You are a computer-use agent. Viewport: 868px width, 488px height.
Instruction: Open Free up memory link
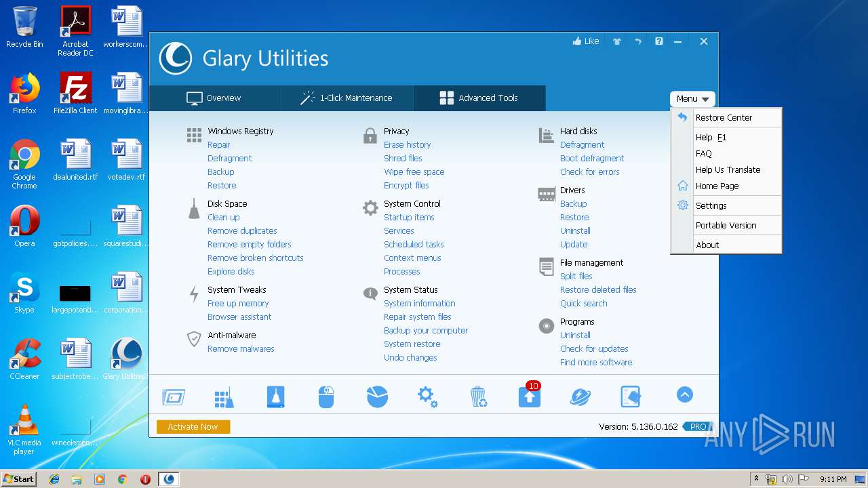pos(238,304)
